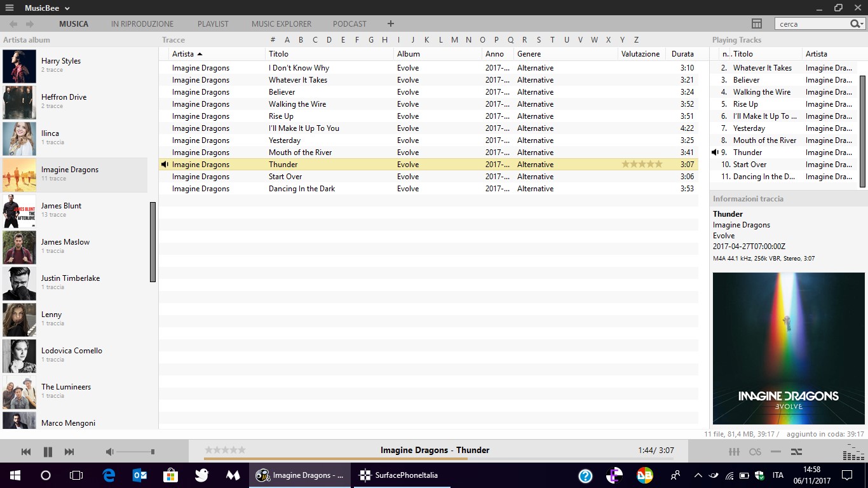Rate Thunder using the row stars
The image size is (868, 488).
click(x=642, y=164)
